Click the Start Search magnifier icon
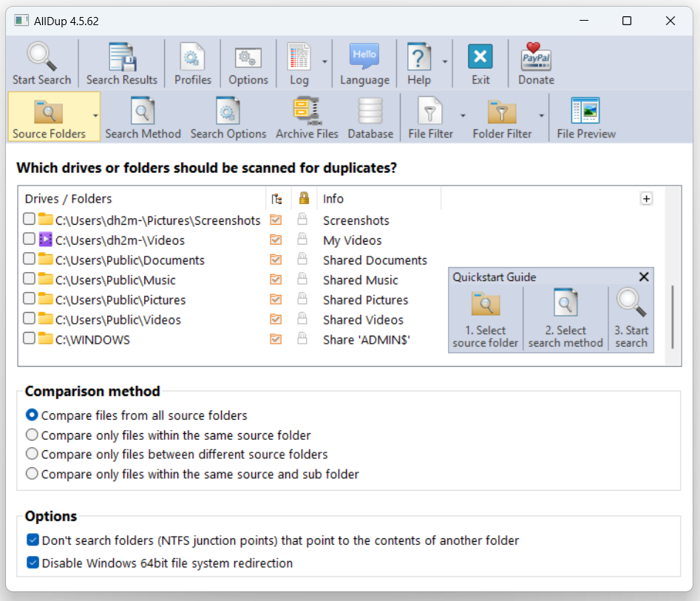 point(41,57)
